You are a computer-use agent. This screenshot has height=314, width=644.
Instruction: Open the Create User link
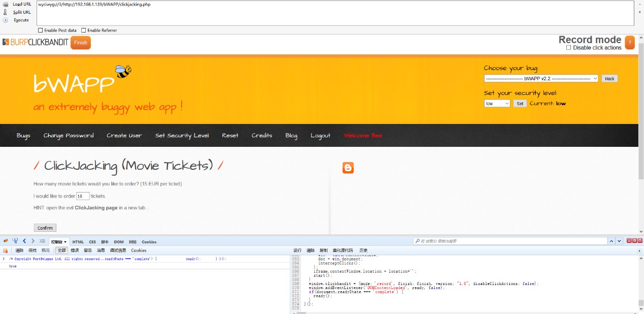tap(124, 136)
